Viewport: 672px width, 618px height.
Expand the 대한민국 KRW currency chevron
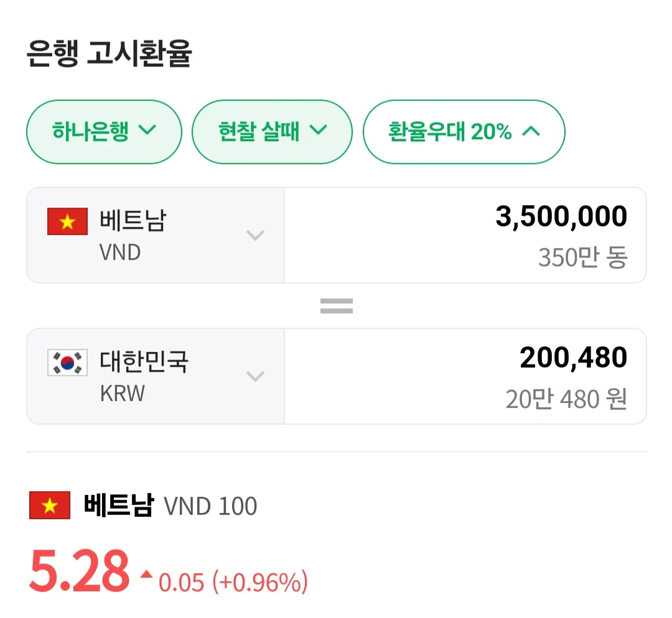[255, 376]
